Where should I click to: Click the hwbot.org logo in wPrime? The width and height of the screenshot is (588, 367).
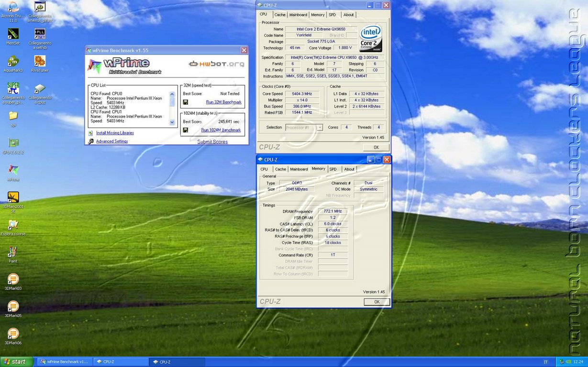[216, 64]
